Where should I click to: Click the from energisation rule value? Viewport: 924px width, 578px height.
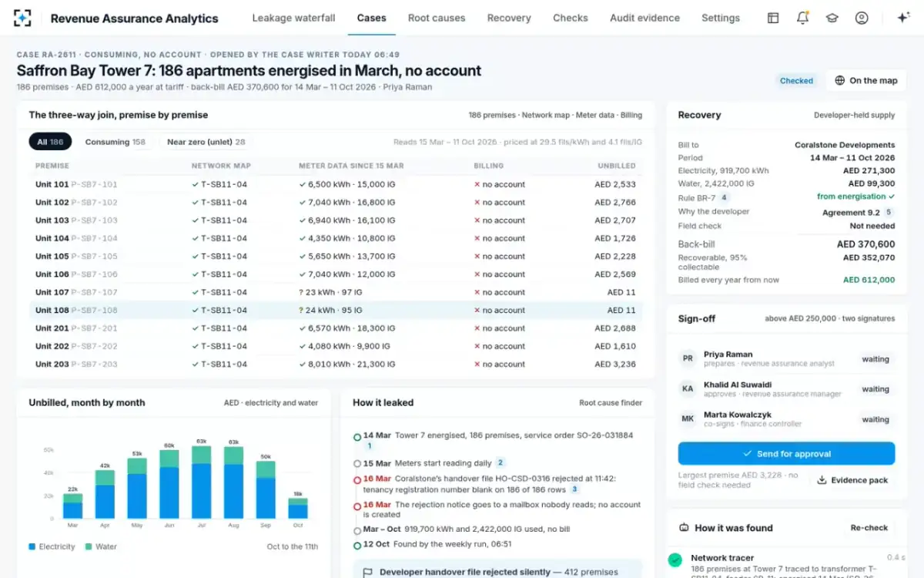[x=855, y=197]
